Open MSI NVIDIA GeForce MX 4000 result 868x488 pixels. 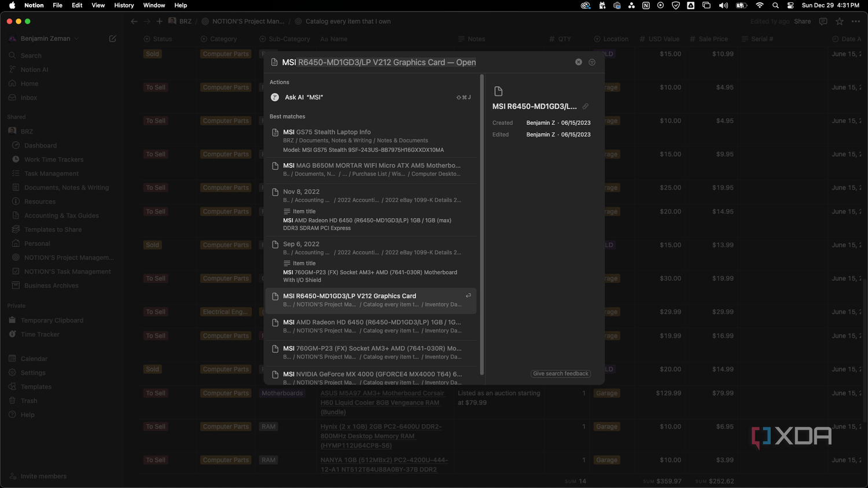(x=370, y=378)
